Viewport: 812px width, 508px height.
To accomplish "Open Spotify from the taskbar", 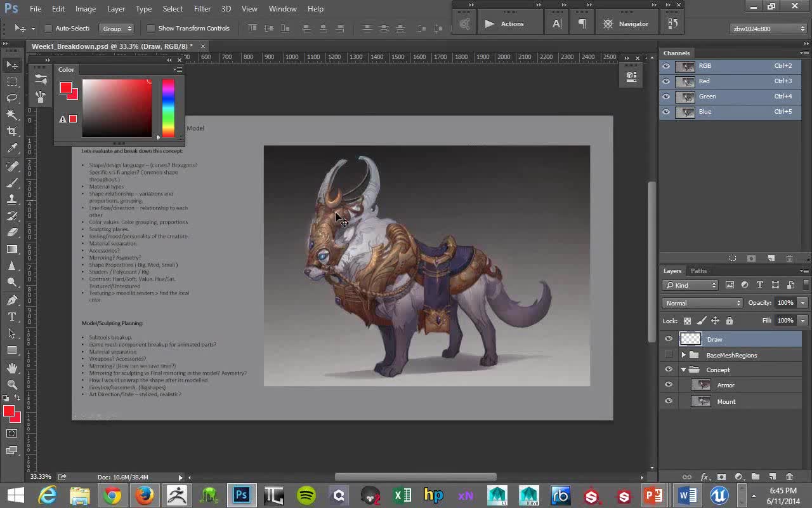I will pos(306,495).
